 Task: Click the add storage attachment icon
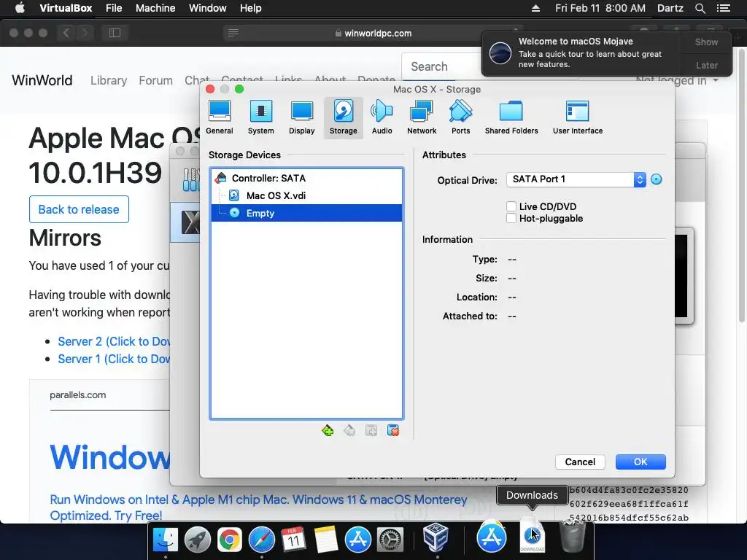(x=371, y=431)
